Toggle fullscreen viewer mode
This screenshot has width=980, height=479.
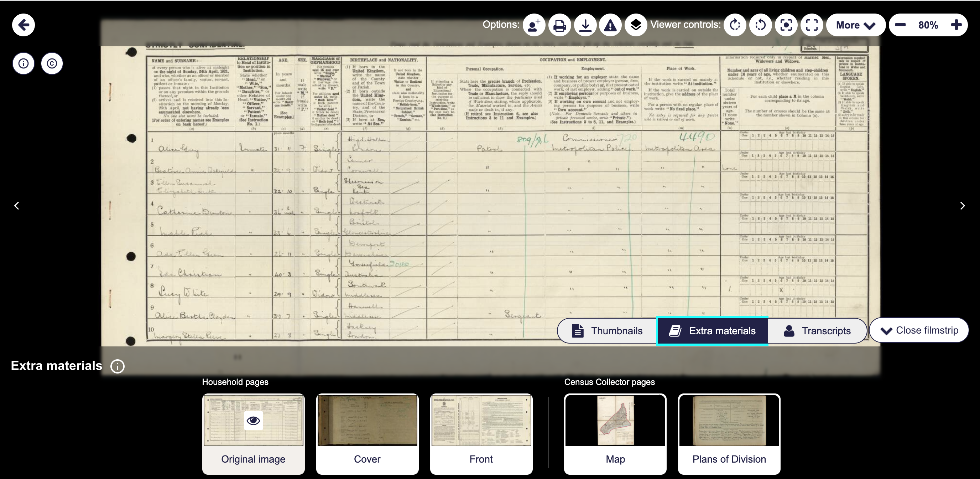coord(812,25)
